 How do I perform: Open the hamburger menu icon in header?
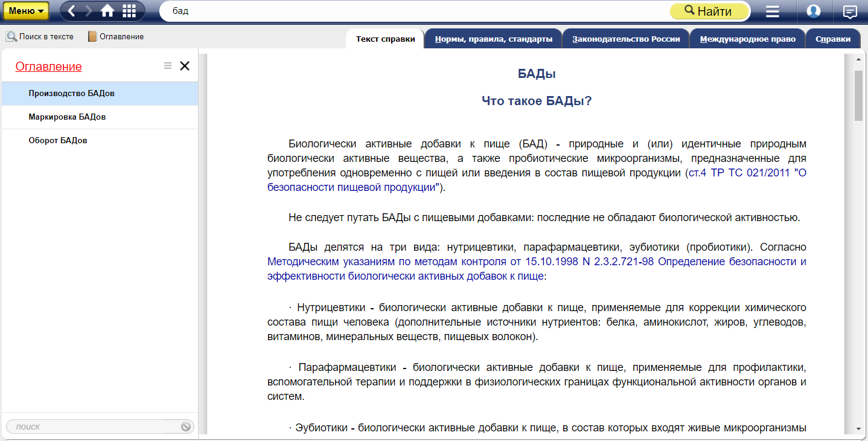(772, 11)
